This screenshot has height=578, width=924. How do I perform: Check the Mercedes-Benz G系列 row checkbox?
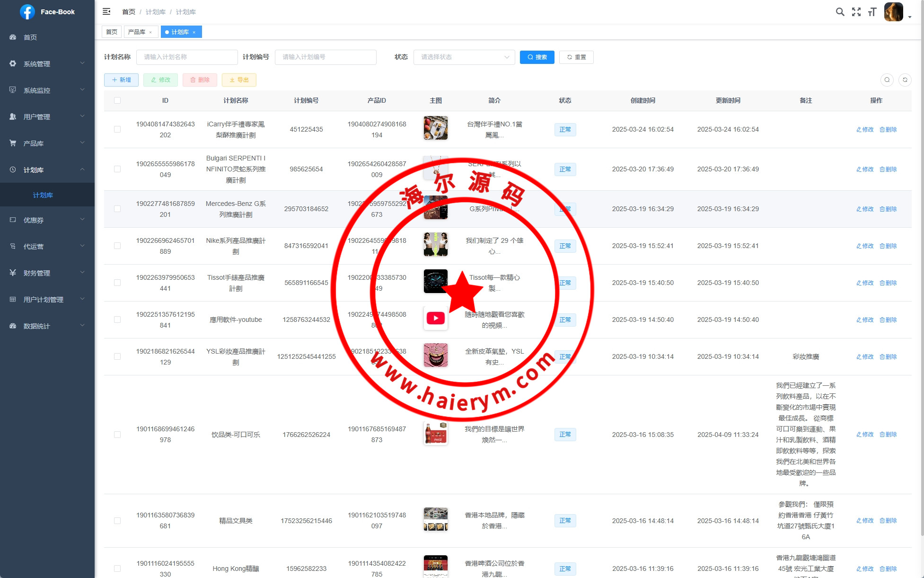point(117,209)
